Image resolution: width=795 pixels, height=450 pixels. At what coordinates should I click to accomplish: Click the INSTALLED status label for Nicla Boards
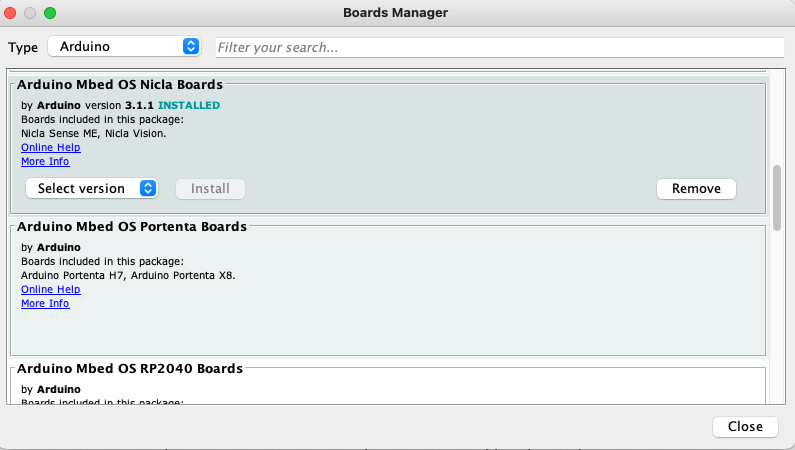click(x=189, y=105)
